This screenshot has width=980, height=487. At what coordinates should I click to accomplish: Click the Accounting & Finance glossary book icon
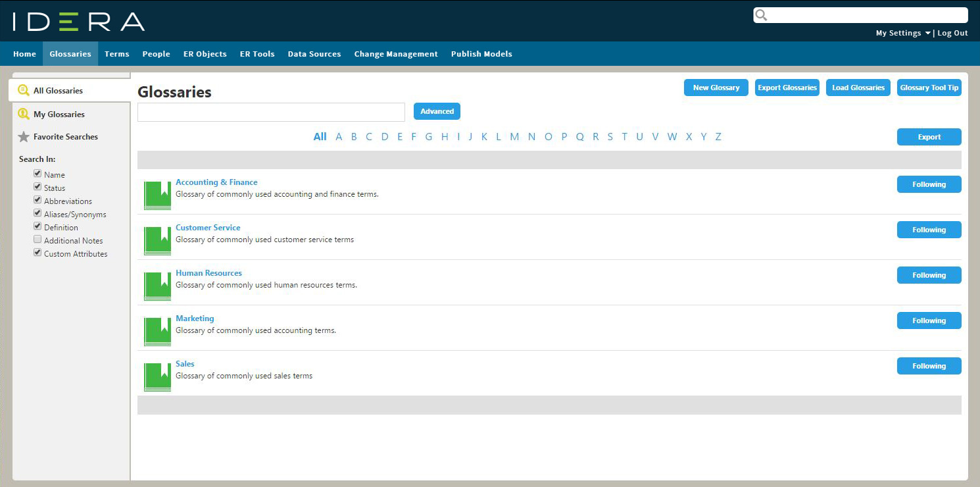pos(157,195)
